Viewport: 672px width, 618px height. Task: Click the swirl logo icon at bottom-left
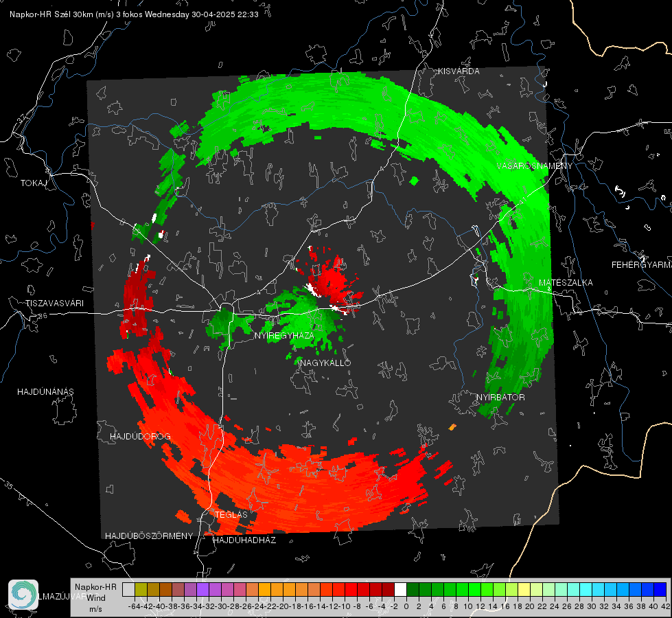23,595
